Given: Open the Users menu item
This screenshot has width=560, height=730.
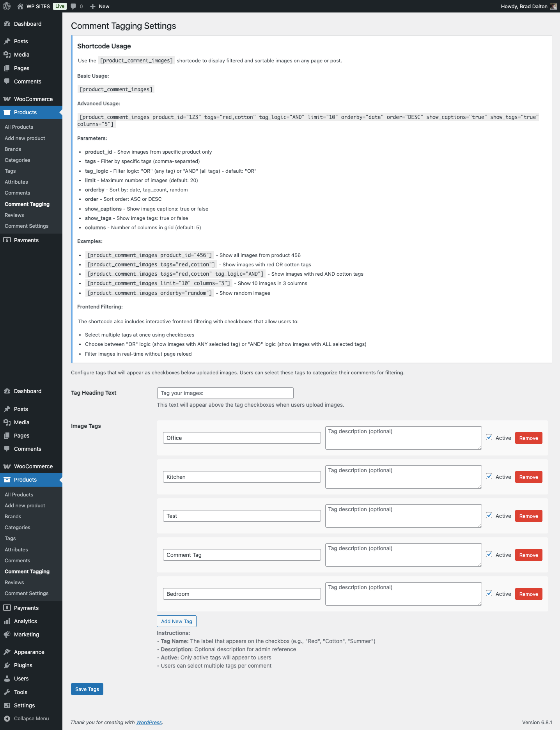Looking at the screenshot, I should 21,679.
